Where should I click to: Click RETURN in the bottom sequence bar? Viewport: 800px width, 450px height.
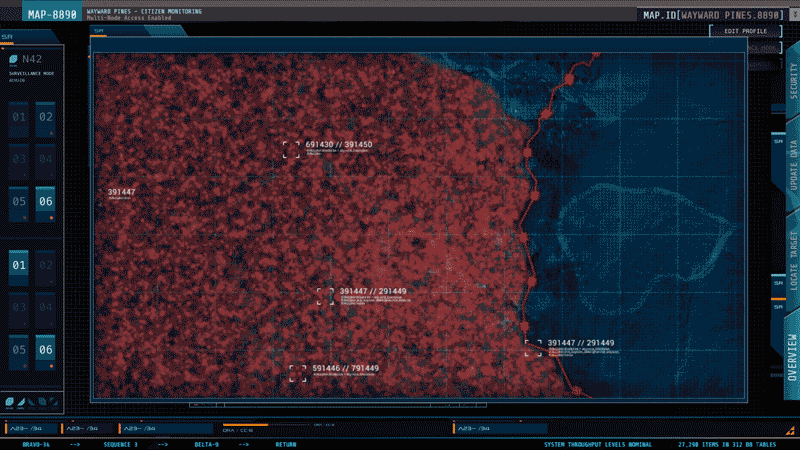point(286,443)
